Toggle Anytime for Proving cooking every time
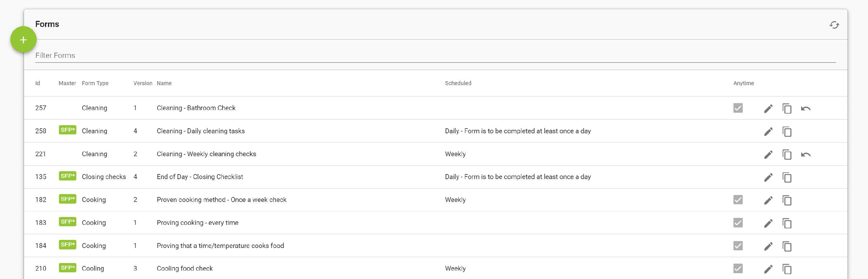Viewport: 868px width, 279px height. [x=738, y=223]
